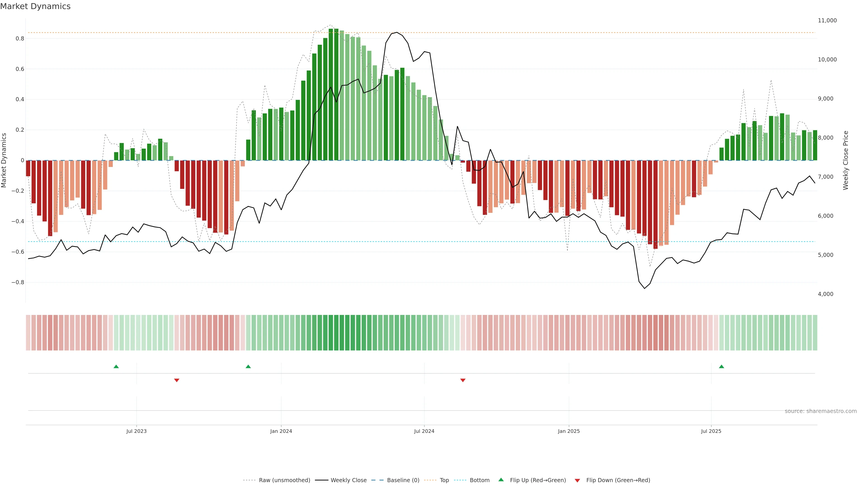This screenshot has width=868, height=488.
Task: Click the red triangle icon in the legend
Action: (577, 481)
